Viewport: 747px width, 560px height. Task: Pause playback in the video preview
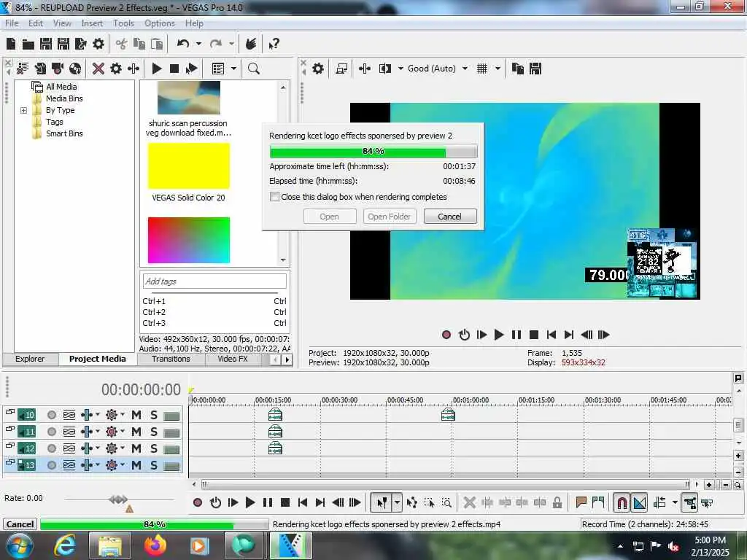click(x=516, y=335)
